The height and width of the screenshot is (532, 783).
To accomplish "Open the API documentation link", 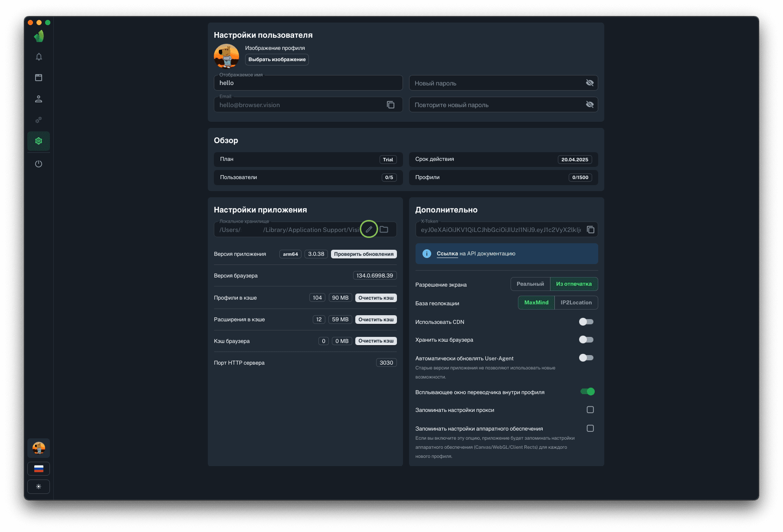I will pyautogui.click(x=447, y=254).
